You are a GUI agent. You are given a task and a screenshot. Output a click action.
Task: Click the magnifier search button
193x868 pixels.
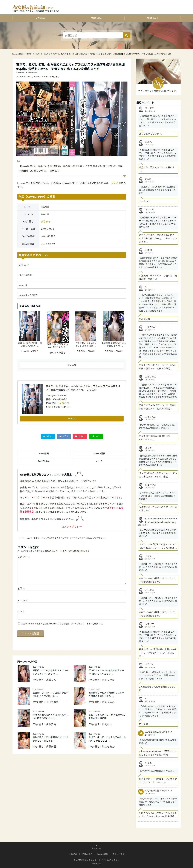(127, 35)
